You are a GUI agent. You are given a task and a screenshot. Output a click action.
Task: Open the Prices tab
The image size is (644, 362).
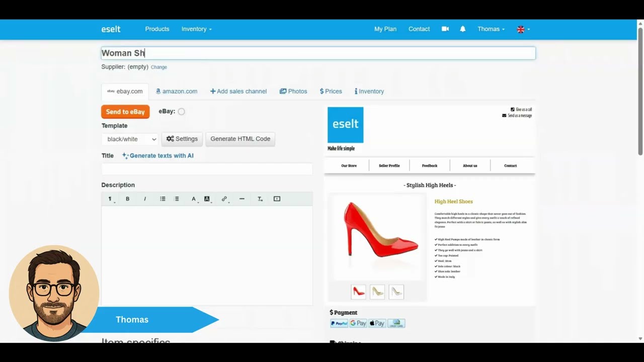[331, 92]
